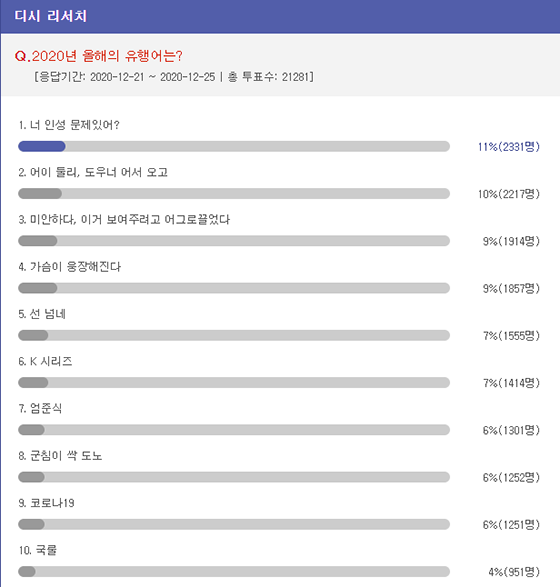Select option 6 K 시리즈
560x587 pixels.
point(45,361)
